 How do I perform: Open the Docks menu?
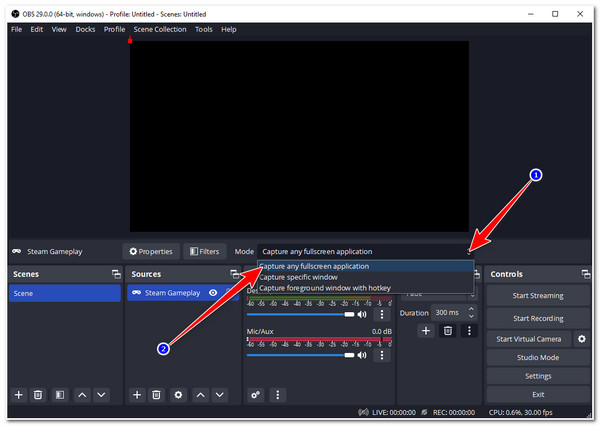pos(85,29)
